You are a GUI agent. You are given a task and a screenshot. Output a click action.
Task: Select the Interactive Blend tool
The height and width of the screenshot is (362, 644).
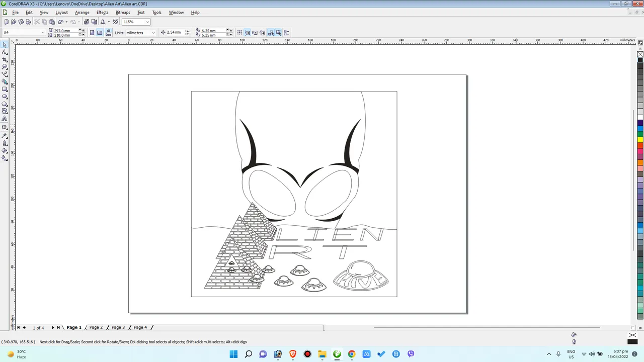[x=5, y=128]
